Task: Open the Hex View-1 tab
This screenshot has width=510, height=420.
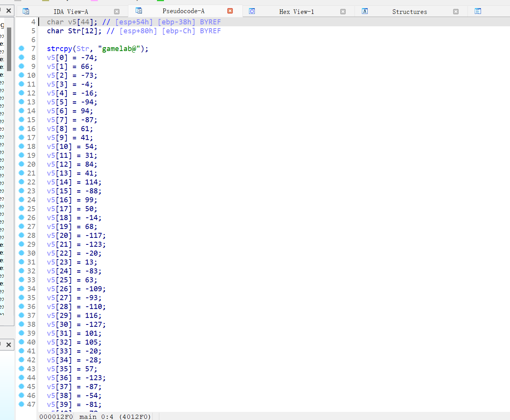Action: coord(297,12)
